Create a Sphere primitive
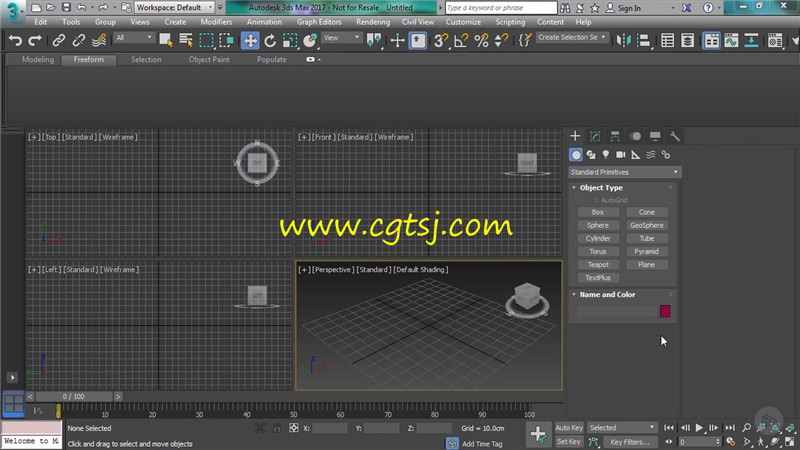The image size is (800, 450). pyautogui.click(x=598, y=226)
